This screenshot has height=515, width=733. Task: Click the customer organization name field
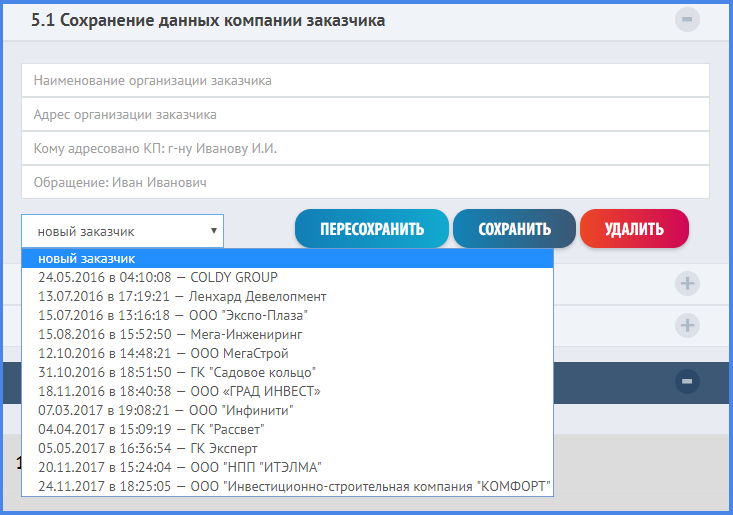365,80
